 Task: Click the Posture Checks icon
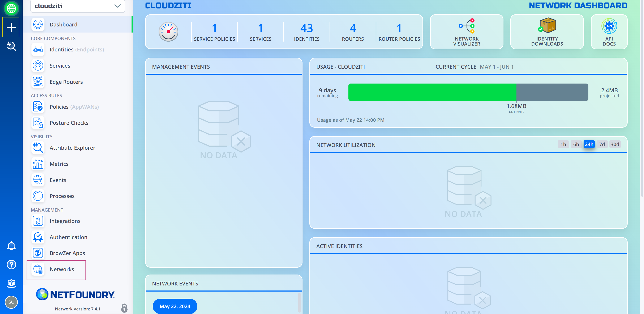38,123
